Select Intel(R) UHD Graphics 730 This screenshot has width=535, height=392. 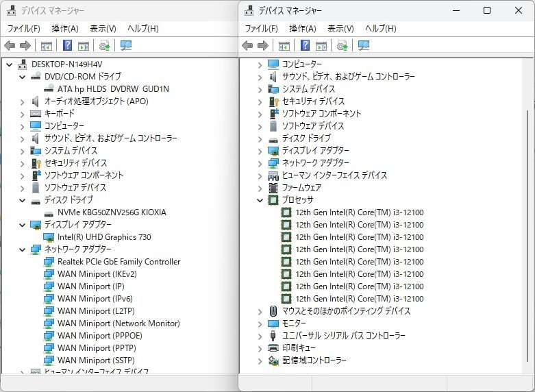104,237
